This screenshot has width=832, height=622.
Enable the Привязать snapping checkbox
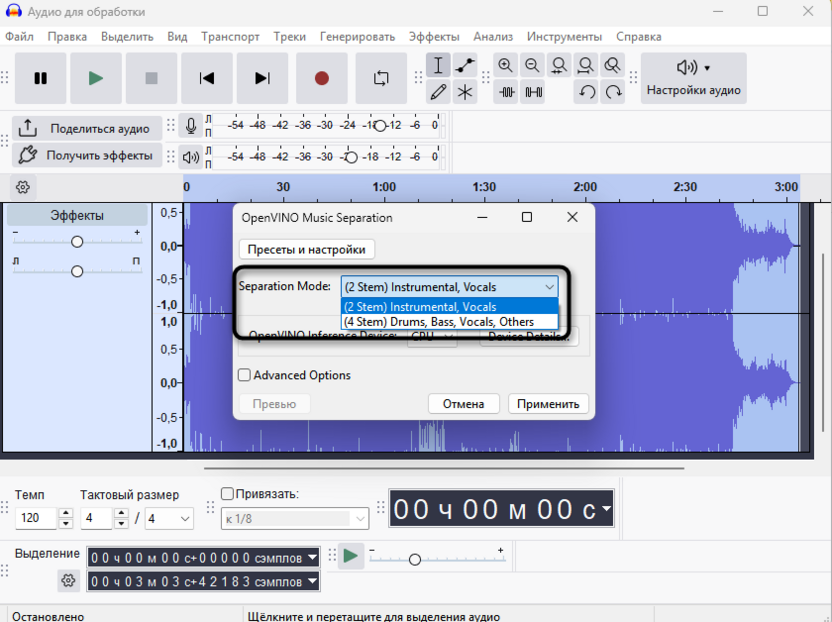pos(227,494)
